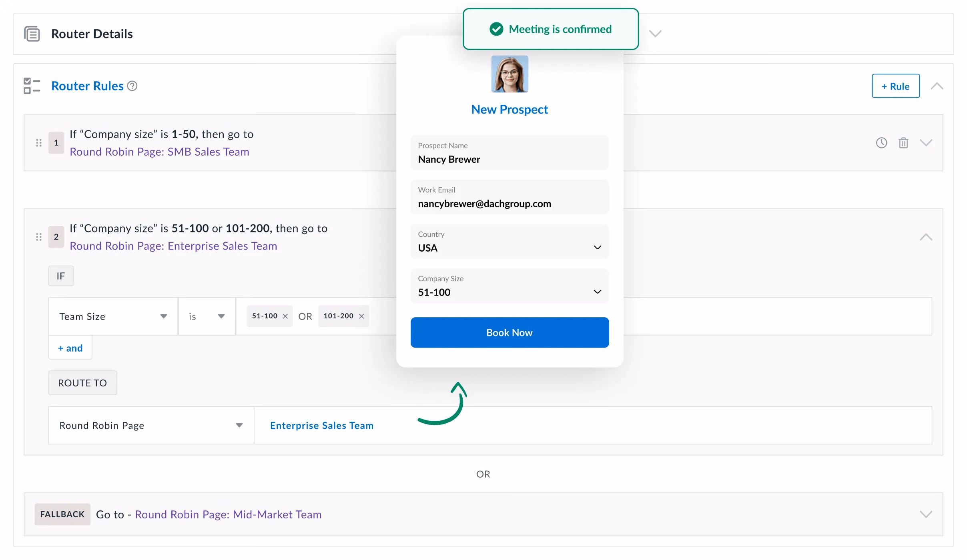The image size is (967, 560).
Task: Delete rule 1 with the trash icon
Action: (903, 143)
